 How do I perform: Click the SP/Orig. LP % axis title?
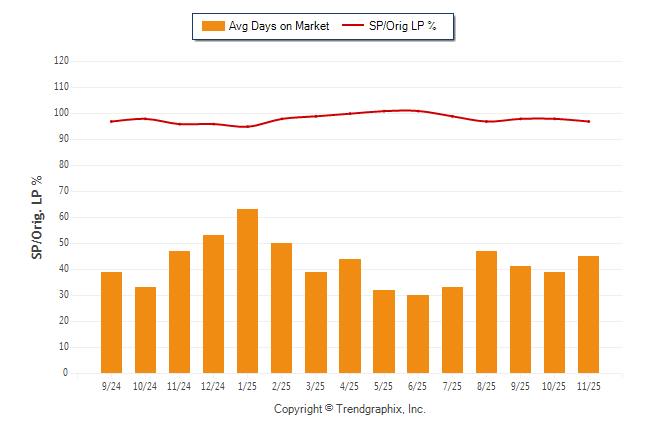click(x=36, y=217)
